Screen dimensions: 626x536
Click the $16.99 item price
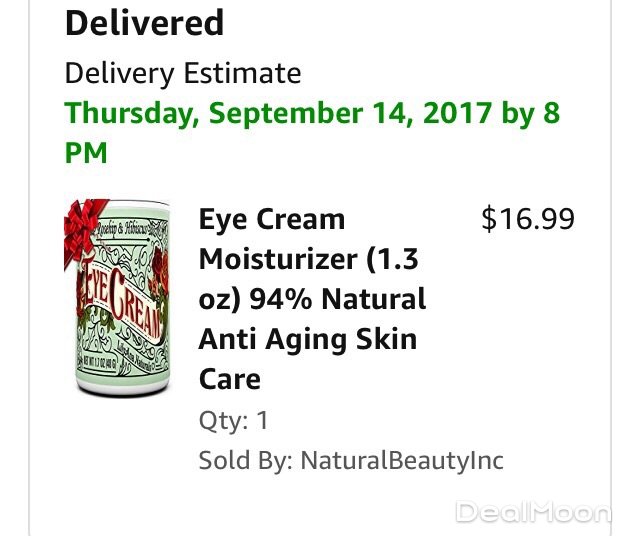(528, 219)
